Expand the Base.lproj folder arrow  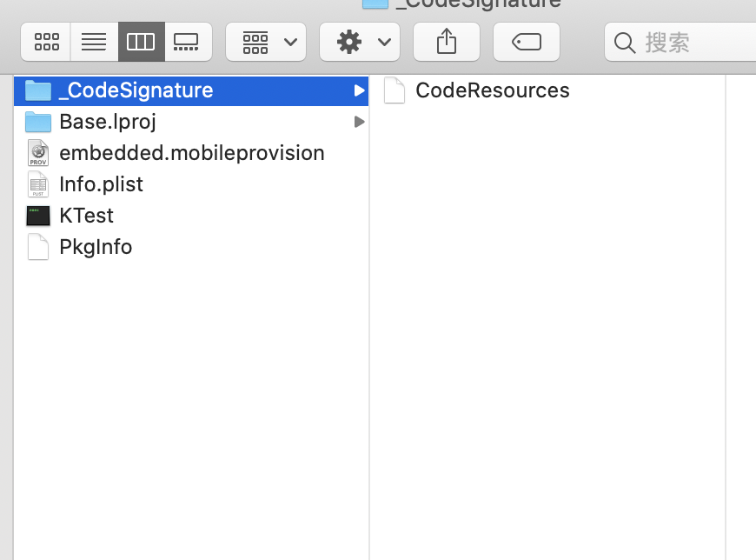[359, 122]
